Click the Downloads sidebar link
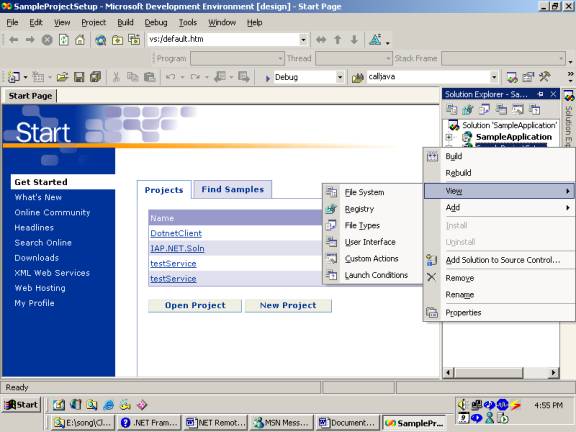The image size is (576, 432). [36, 258]
